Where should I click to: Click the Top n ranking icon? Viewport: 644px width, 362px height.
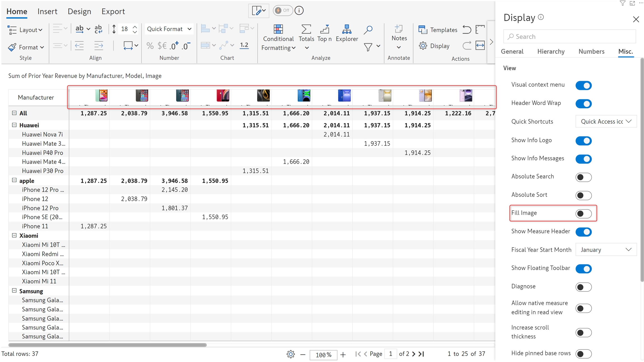click(325, 29)
